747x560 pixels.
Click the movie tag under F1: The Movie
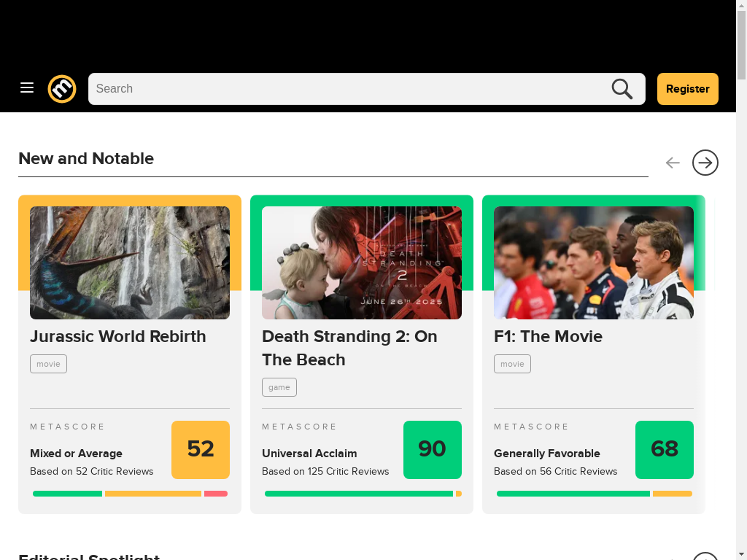tap(512, 364)
